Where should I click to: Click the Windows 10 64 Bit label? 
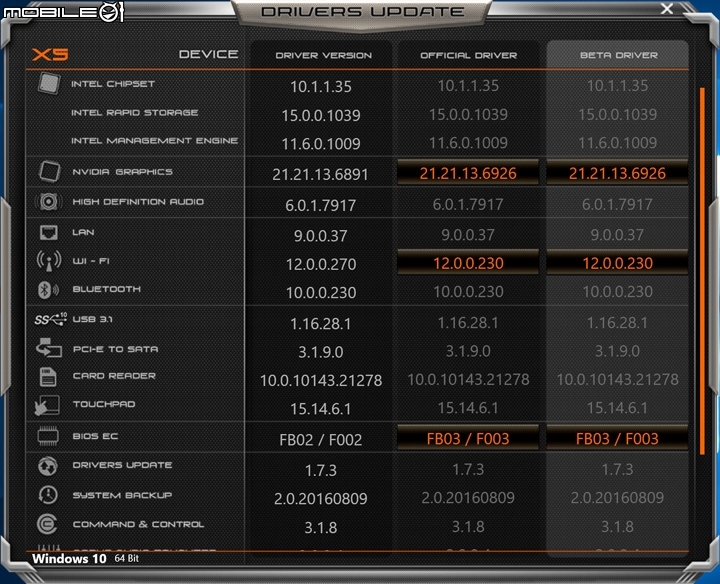coord(85,558)
